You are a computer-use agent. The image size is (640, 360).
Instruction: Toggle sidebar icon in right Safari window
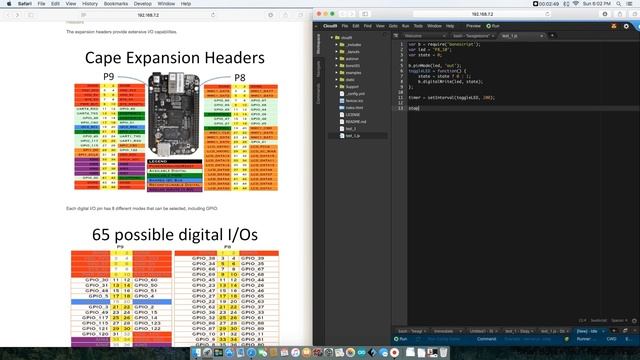(365, 14)
